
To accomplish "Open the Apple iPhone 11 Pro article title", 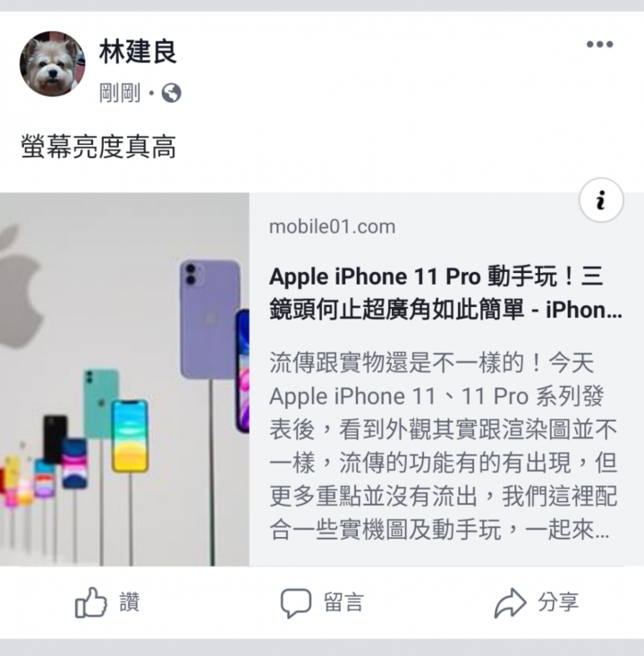I will pyautogui.click(x=445, y=294).
